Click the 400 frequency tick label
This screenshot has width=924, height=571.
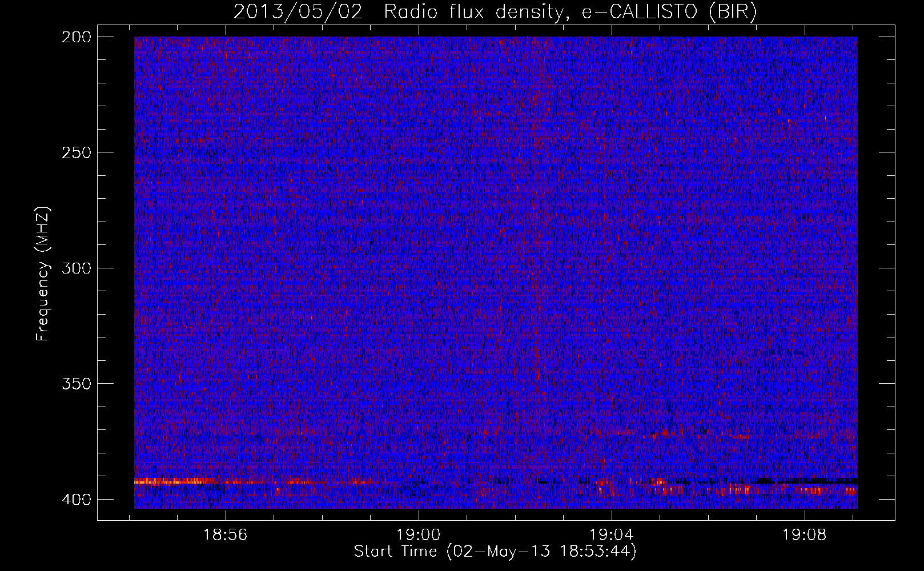(76, 500)
